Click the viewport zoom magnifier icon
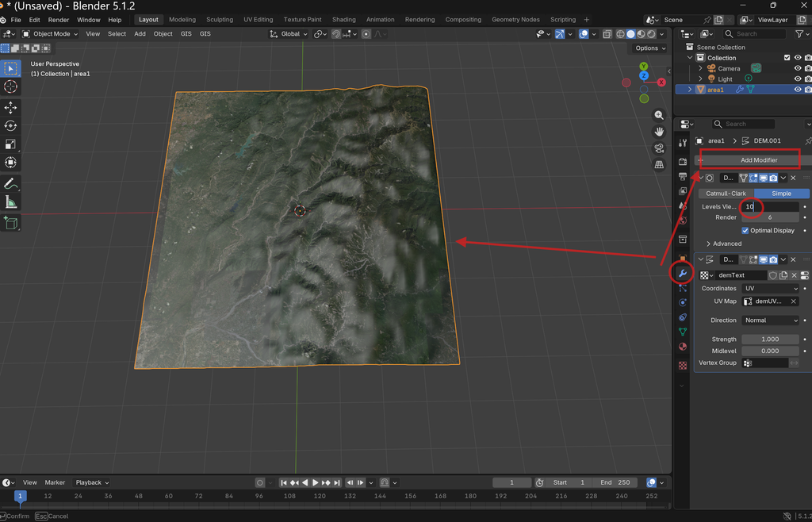The image size is (812, 522). pos(659,115)
